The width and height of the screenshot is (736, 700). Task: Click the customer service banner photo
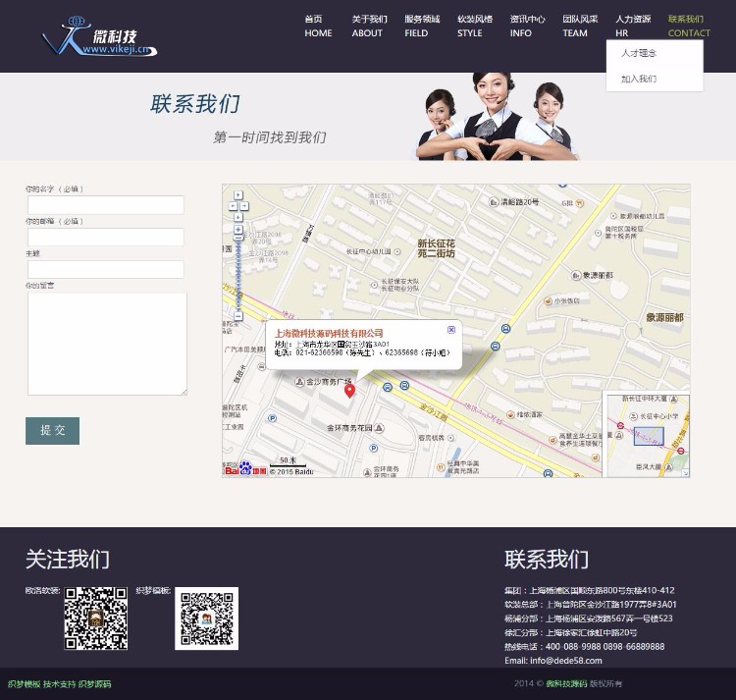pos(498,117)
